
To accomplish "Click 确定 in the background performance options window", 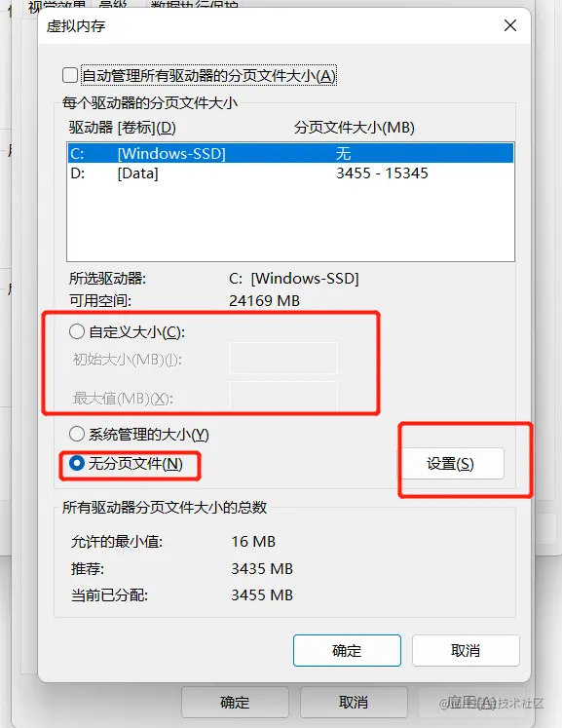I will pyautogui.click(x=235, y=702).
